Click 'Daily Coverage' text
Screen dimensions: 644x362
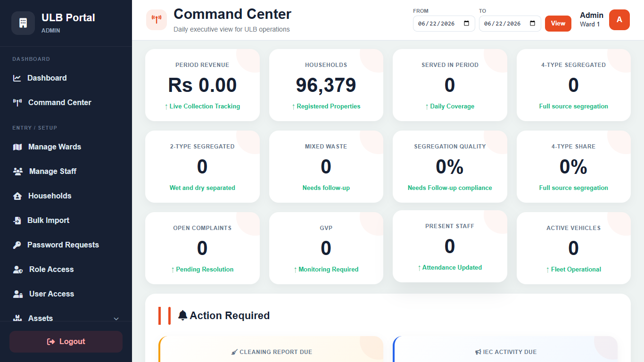pos(452,107)
